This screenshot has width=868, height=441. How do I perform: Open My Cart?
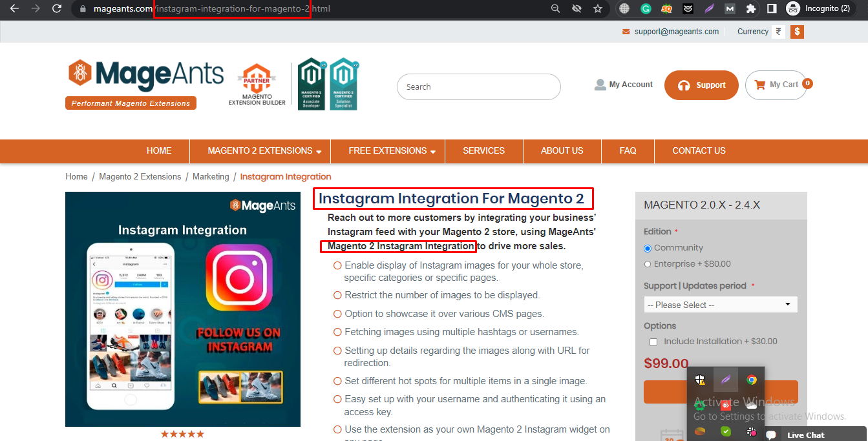point(776,85)
